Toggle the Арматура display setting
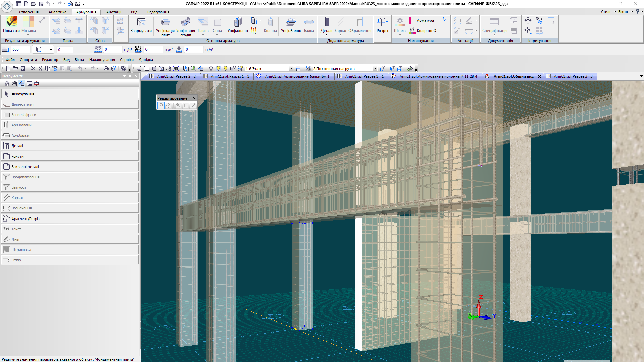644x362 pixels. point(421,21)
